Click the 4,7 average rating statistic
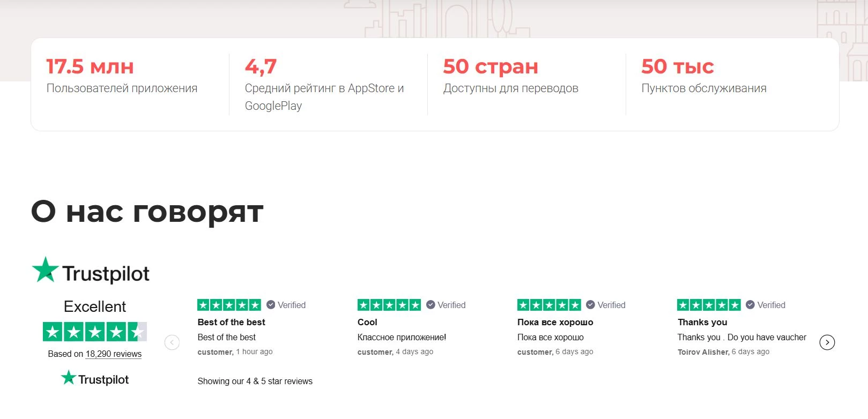This screenshot has height=419, width=868. click(x=261, y=67)
